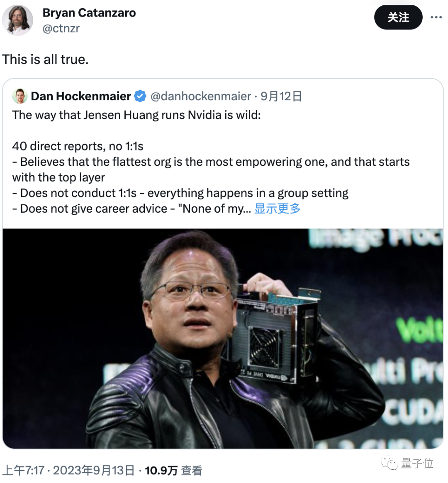
Task: Click the blue verified badge
Action: (140, 96)
